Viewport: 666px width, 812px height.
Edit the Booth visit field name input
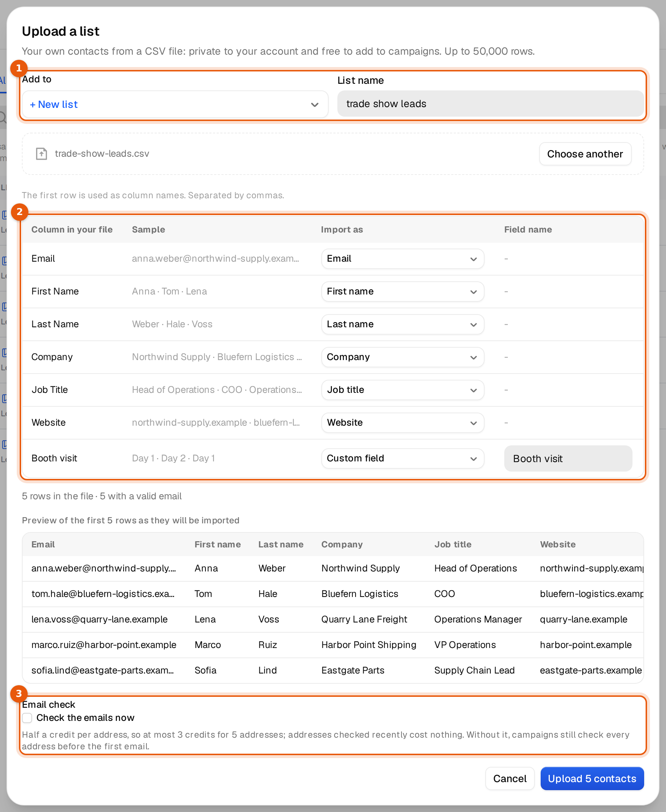(568, 458)
